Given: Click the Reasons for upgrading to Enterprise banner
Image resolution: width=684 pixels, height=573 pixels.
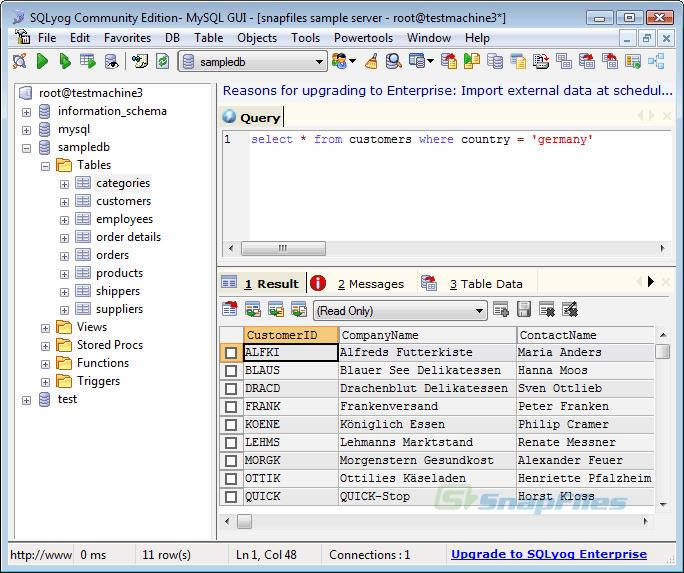Looking at the screenshot, I should [448, 90].
